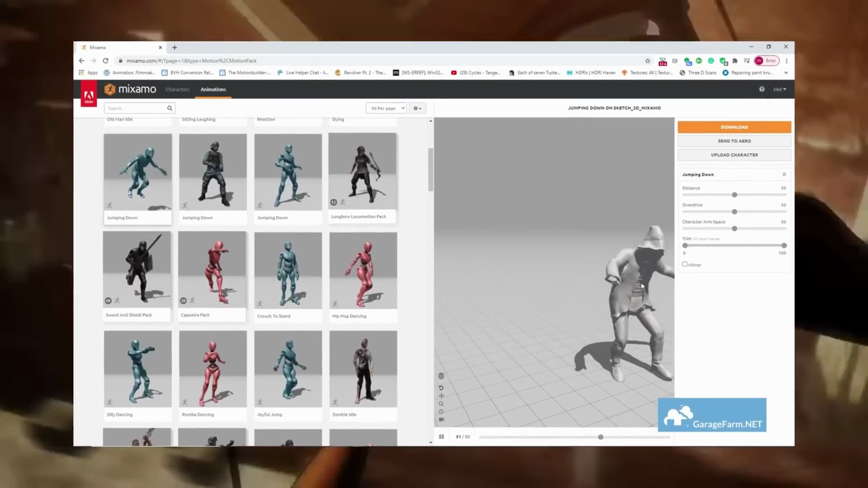Screen dimensions: 868x488
Task: Switch to the Characters tab
Action: (x=177, y=89)
